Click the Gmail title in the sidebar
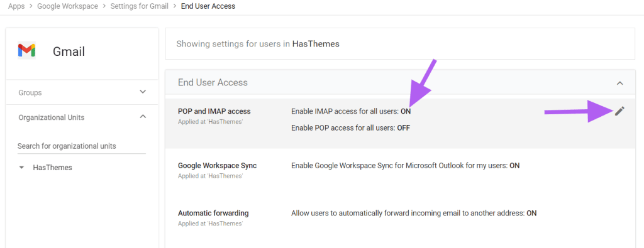 coord(69,51)
